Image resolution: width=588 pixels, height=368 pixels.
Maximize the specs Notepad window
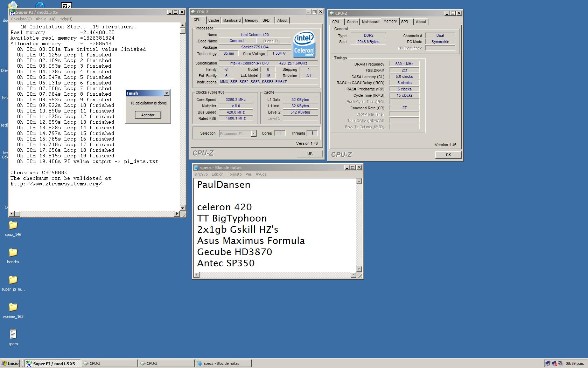click(353, 168)
